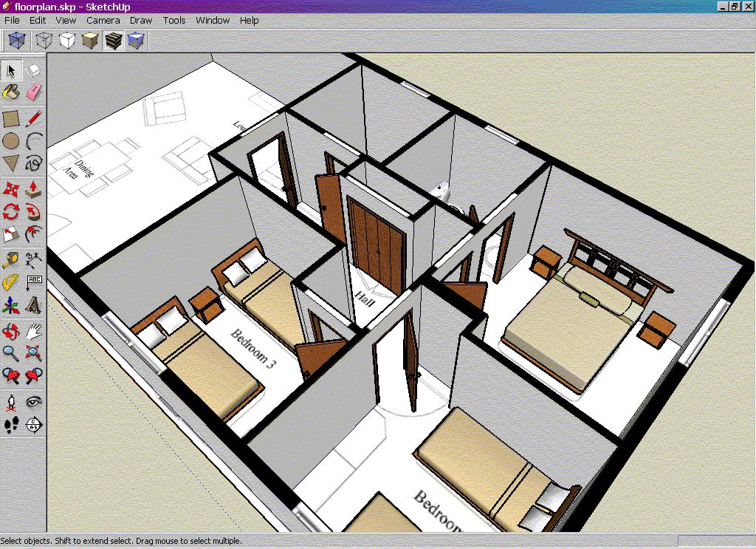The image size is (756, 549).
Task: Select the Pan hand tool
Action: pyautogui.click(x=34, y=330)
